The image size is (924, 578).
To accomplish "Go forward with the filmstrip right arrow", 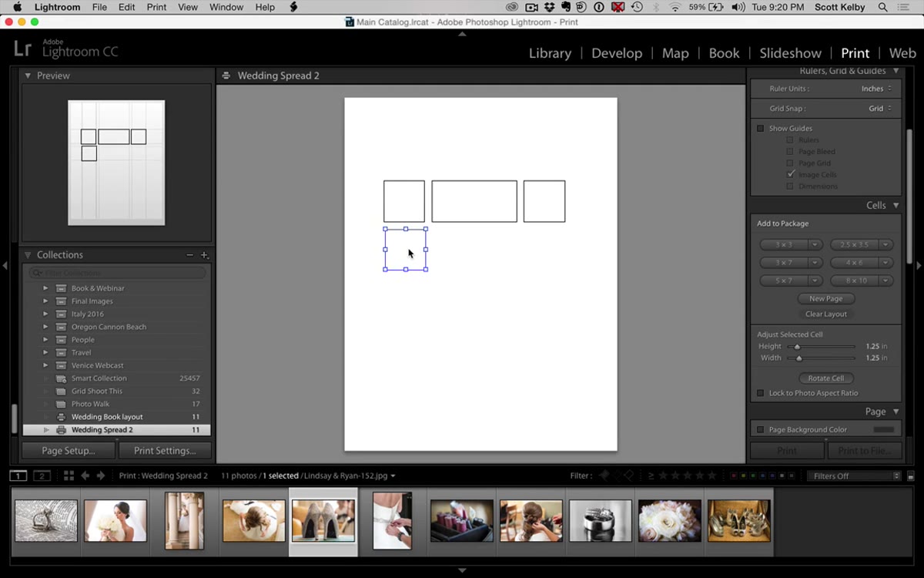I will pyautogui.click(x=101, y=476).
